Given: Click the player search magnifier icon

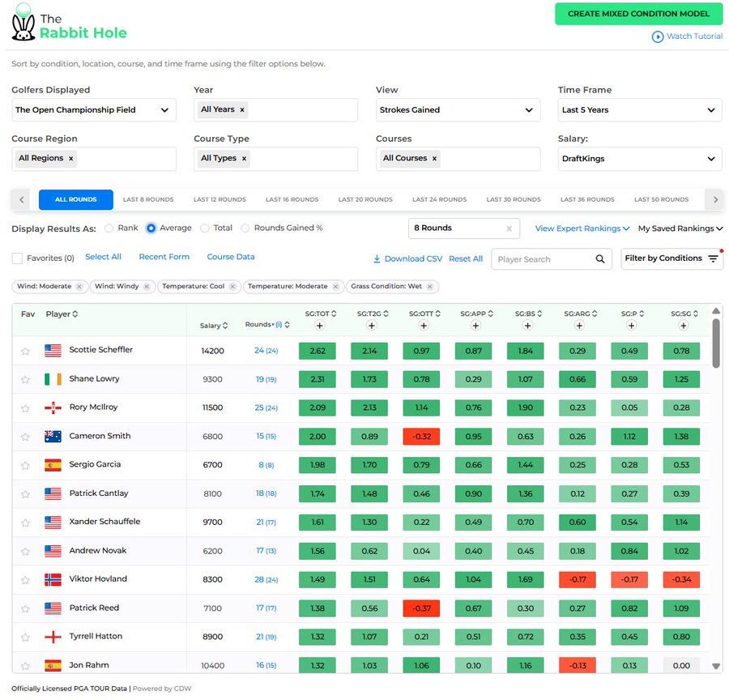Looking at the screenshot, I should pos(600,259).
